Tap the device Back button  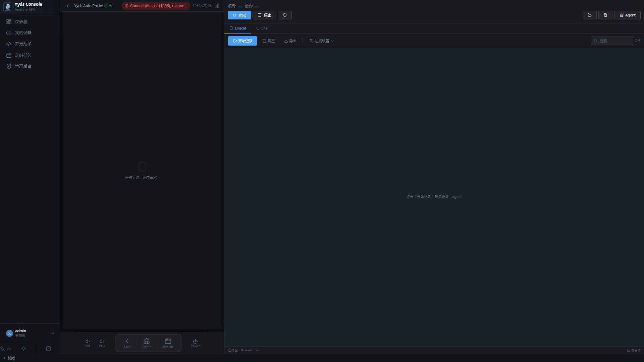tap(127, 343)
